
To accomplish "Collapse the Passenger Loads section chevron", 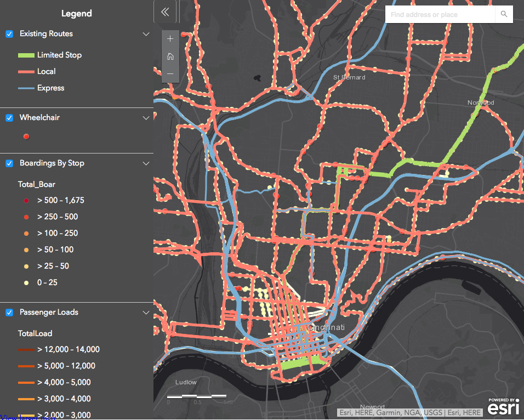I will [x=146, y=313].
